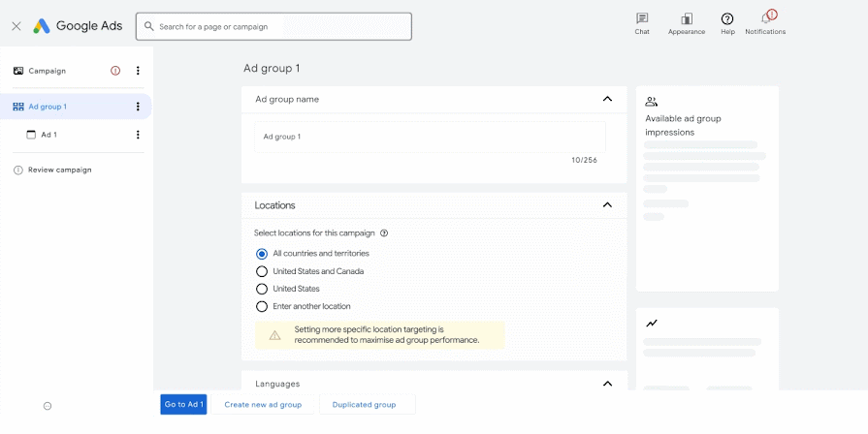Click the Go to Ad 1 button

(184, 404)
